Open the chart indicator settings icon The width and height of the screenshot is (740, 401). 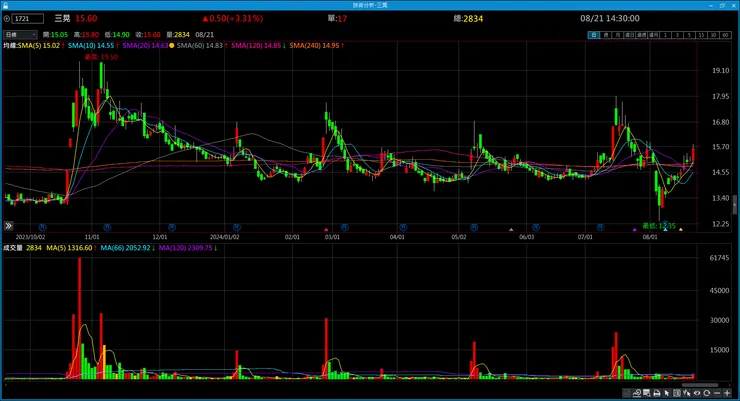pyautogui.click(x=637, y=393)
